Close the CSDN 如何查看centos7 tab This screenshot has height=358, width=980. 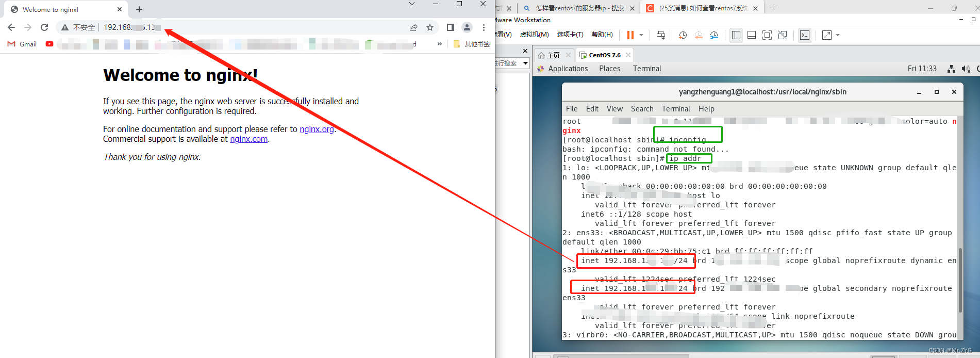point(755,8)
